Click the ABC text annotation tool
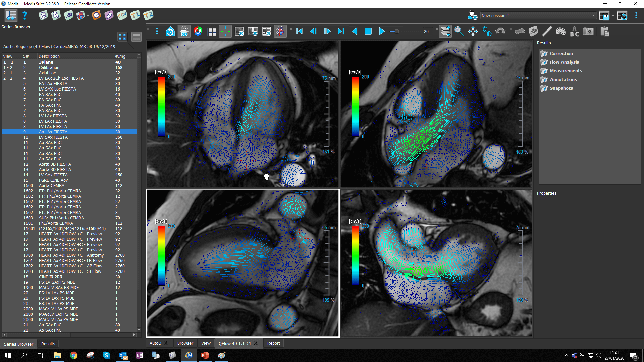Image resolution: width=644 pixels, height=362 pixels. (x=574, y=32)
